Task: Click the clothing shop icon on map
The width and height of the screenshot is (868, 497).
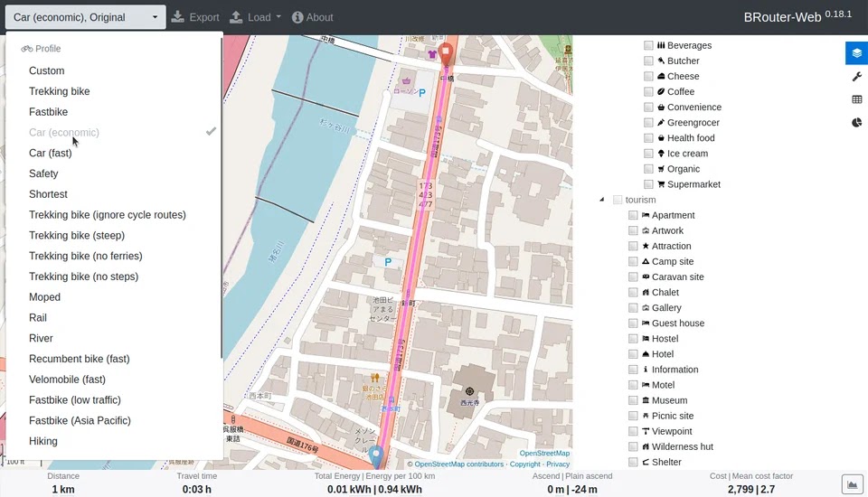Action: (432, 54)
